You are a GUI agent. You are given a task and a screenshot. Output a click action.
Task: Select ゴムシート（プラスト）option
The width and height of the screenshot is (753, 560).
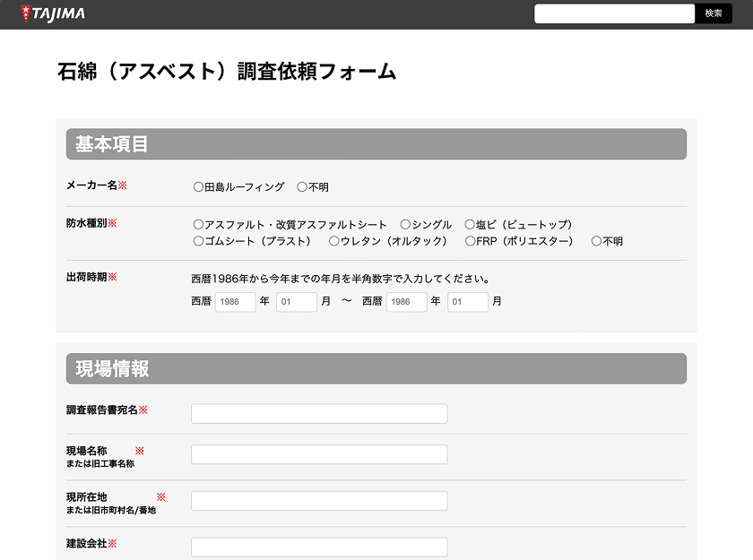click(197, 241)
